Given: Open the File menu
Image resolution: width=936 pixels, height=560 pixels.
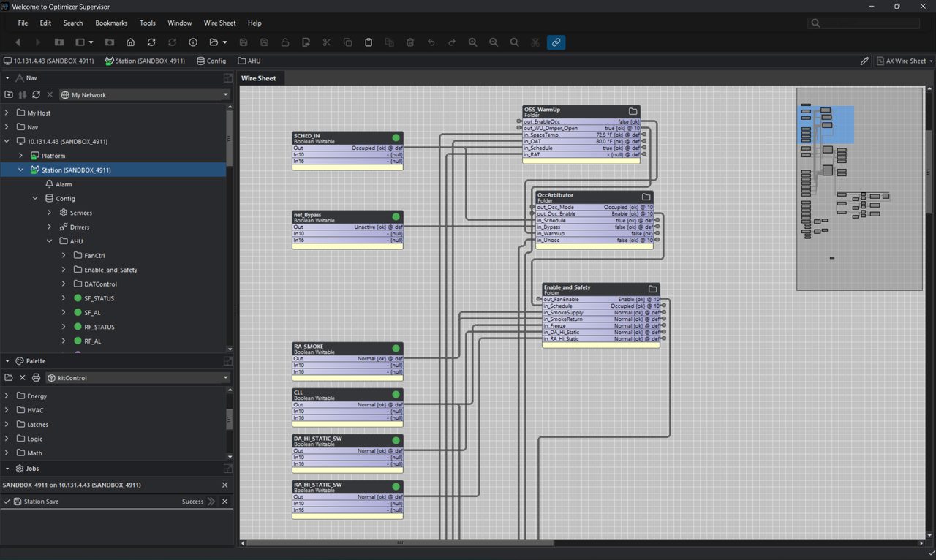Looking at the screenshot, I should (x=23, y=23).
